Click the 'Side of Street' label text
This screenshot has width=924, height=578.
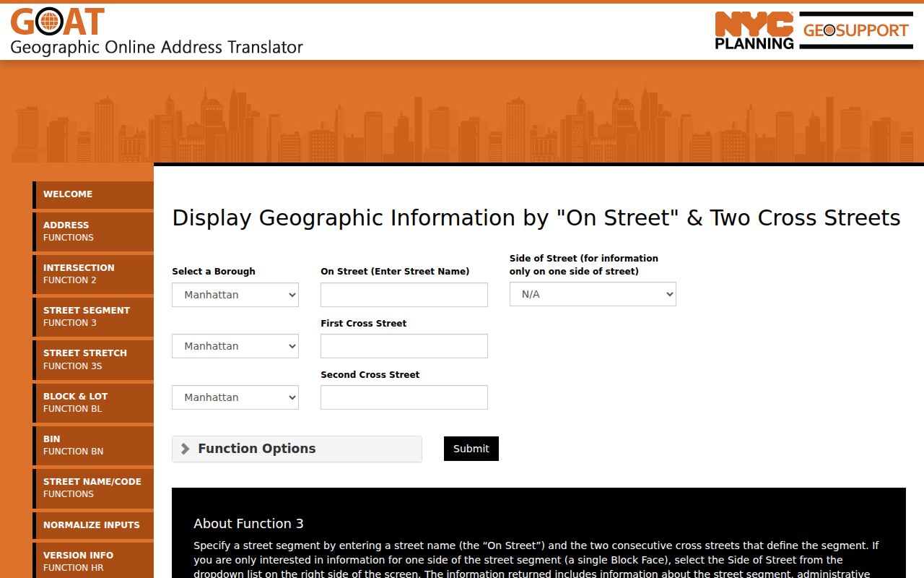[x=584, y=265]
